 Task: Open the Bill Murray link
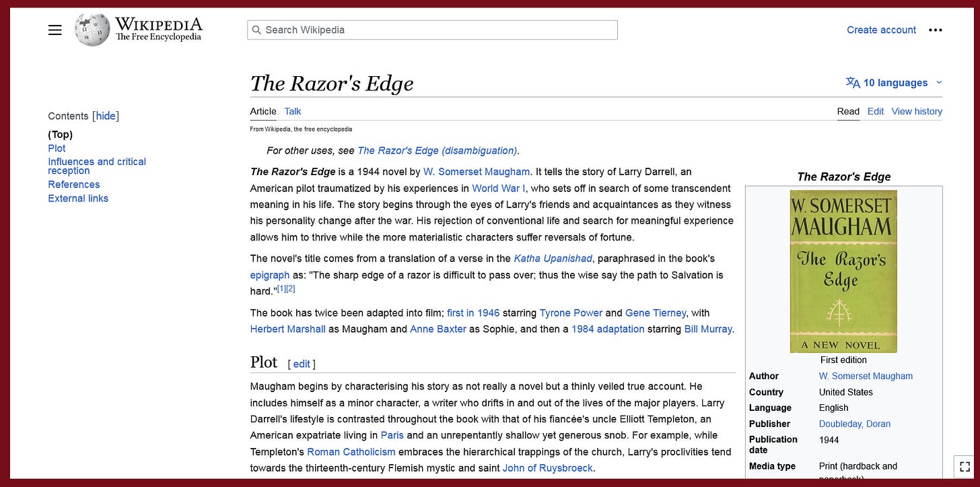(708, 329)
